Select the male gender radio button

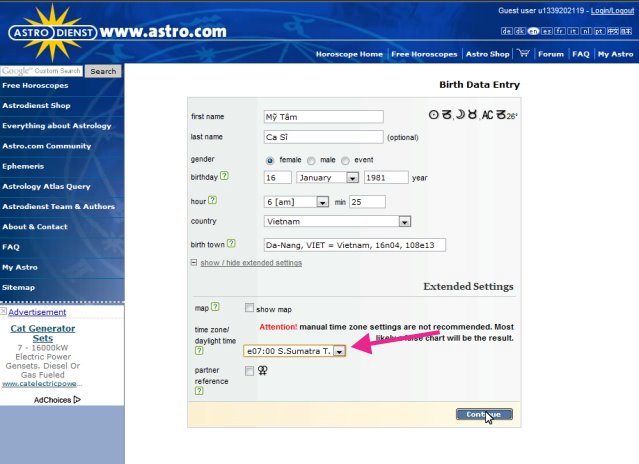click(x=312, y=160)
